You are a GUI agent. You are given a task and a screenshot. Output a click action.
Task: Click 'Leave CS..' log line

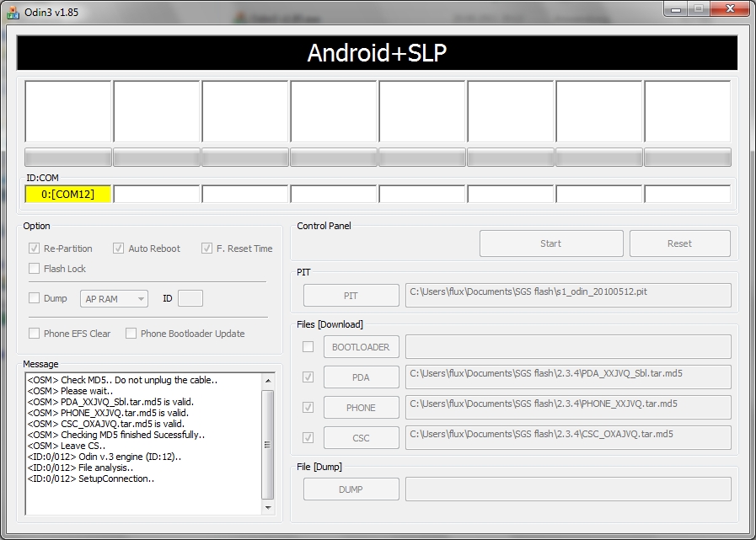coord(67,446)
